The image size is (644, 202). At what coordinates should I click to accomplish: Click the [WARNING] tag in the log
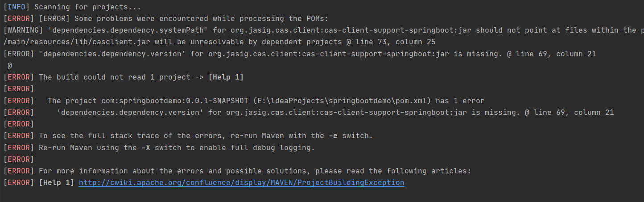pos(23,30)
